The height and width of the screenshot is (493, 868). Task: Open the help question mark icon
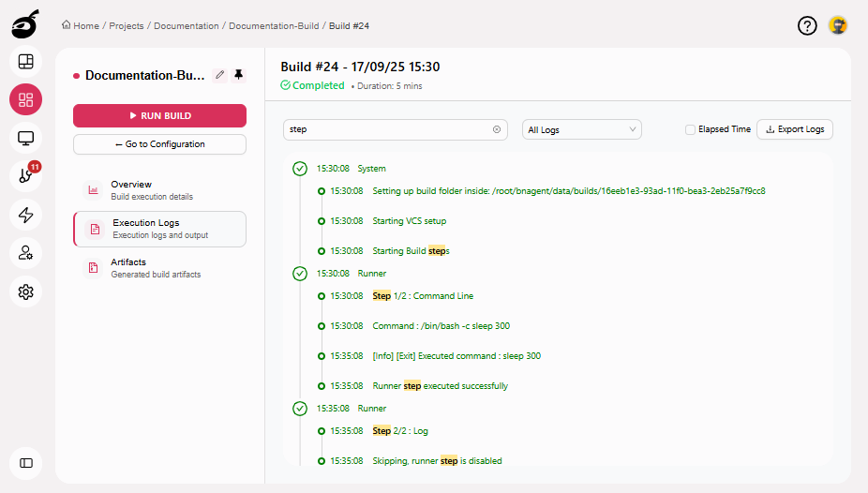[807, 26]
